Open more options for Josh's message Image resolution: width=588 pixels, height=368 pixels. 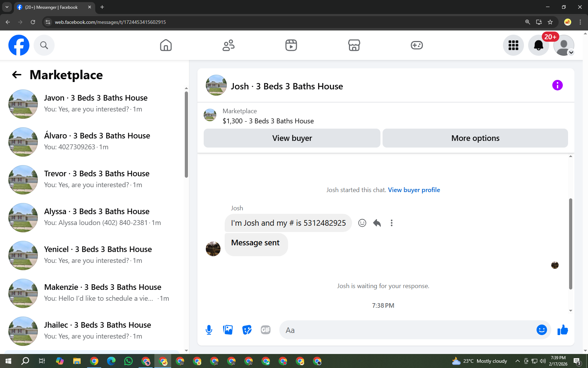coord(392,223)
